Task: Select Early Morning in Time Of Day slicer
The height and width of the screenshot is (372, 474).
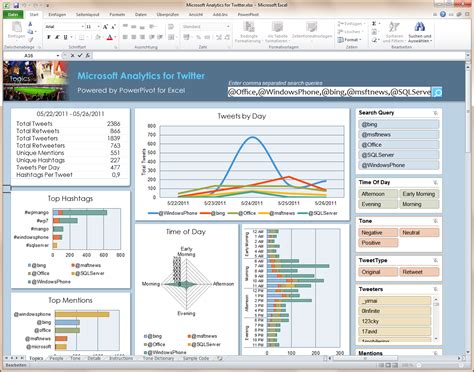Action: pyautogui.click(x=419, y=194)
